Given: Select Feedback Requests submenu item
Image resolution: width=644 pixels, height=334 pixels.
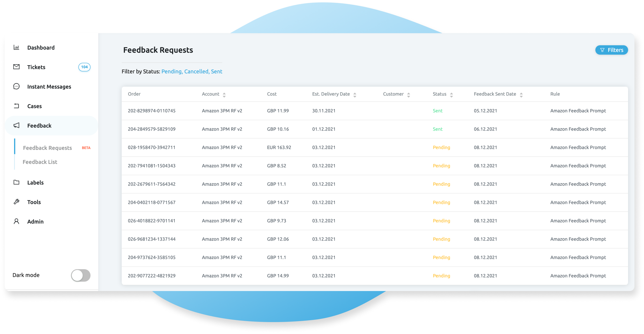Looking at the screenshot, I should [47, 148].
